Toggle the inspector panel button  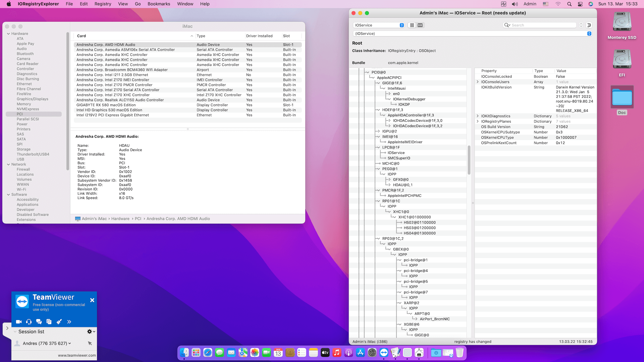pos(589,25)
